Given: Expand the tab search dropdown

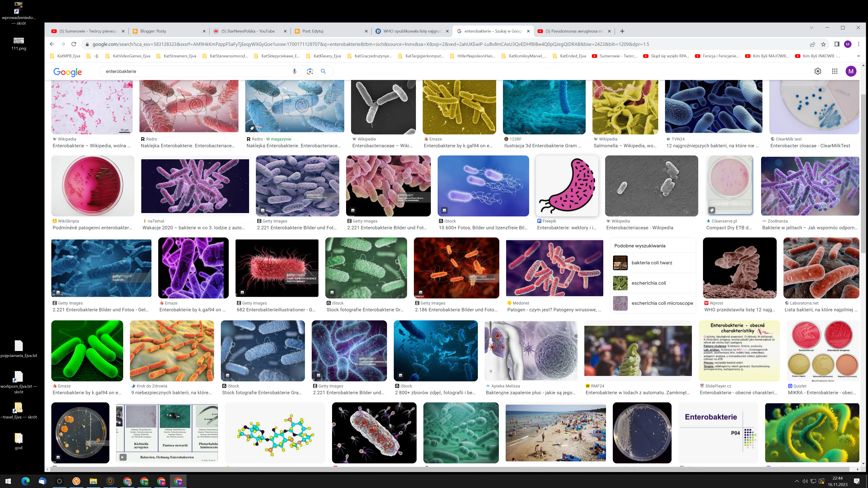Looking at the screenshot, I should point(811,28).
